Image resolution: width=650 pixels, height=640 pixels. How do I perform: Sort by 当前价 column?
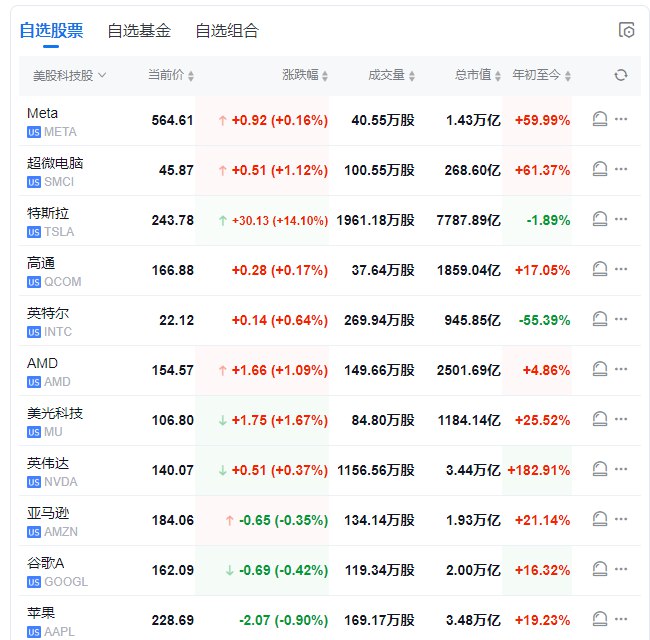[171, 75]
